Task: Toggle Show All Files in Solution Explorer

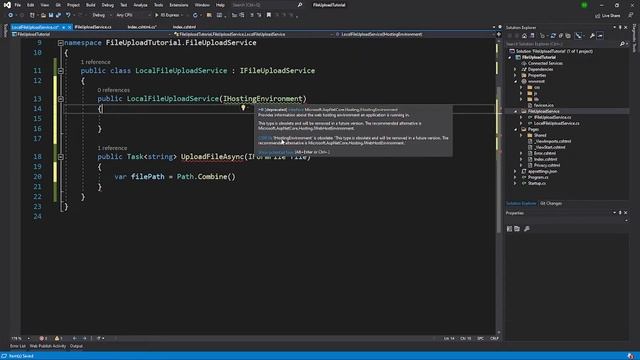Action: [568, 36]
